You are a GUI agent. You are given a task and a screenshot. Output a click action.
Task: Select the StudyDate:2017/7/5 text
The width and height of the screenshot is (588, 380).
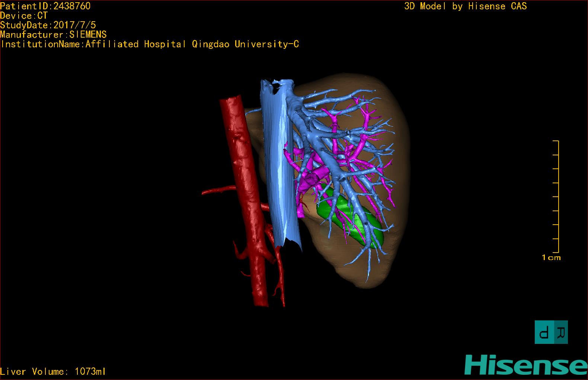point(48,25)
